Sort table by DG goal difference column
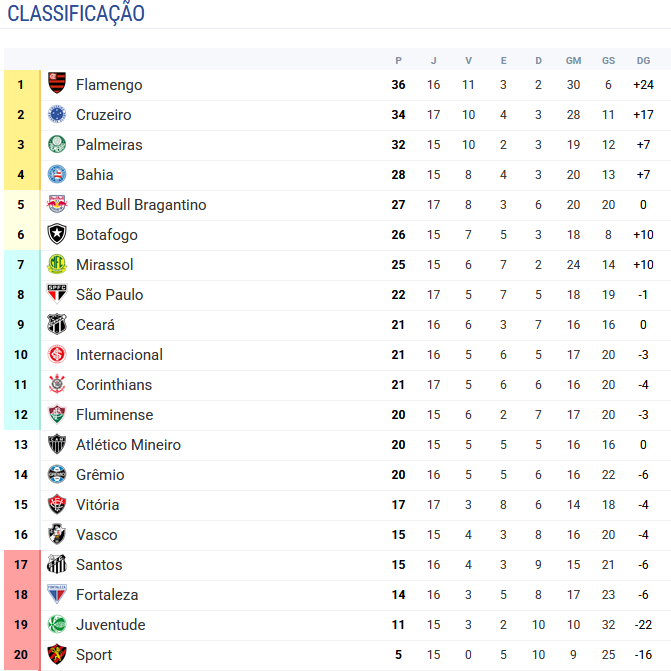This screenshot has width=671, height=671. 643,60
